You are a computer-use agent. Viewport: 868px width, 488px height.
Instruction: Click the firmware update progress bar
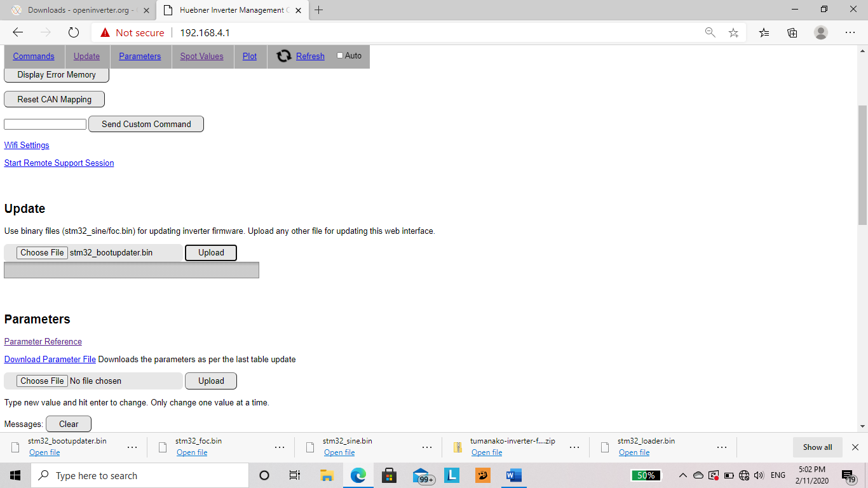click(x=132, y=270)
